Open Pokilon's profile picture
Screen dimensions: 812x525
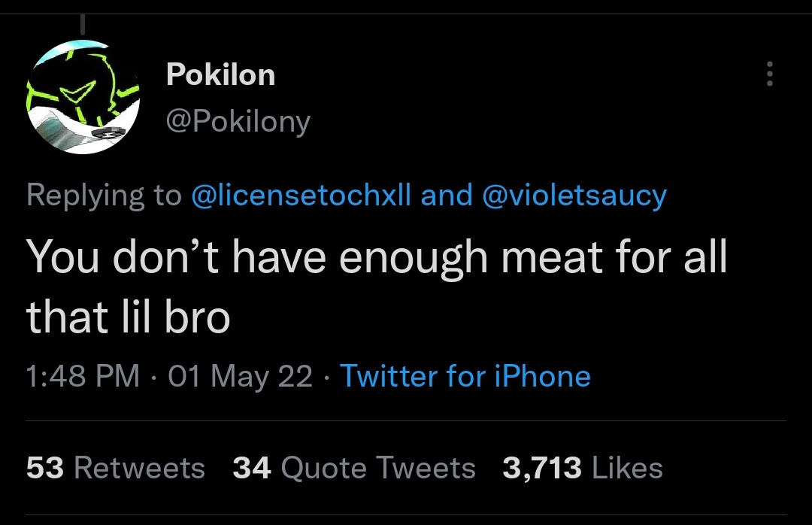83,97
